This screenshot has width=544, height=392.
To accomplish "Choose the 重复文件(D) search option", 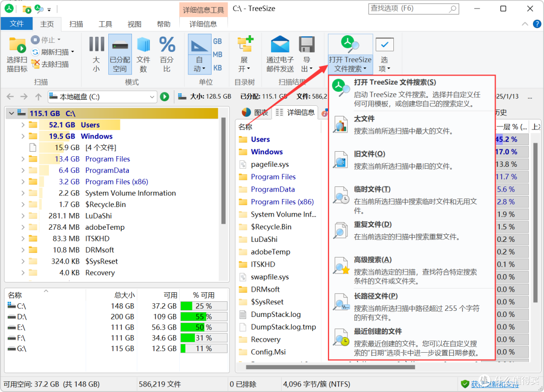I will [x=412, y=231].
